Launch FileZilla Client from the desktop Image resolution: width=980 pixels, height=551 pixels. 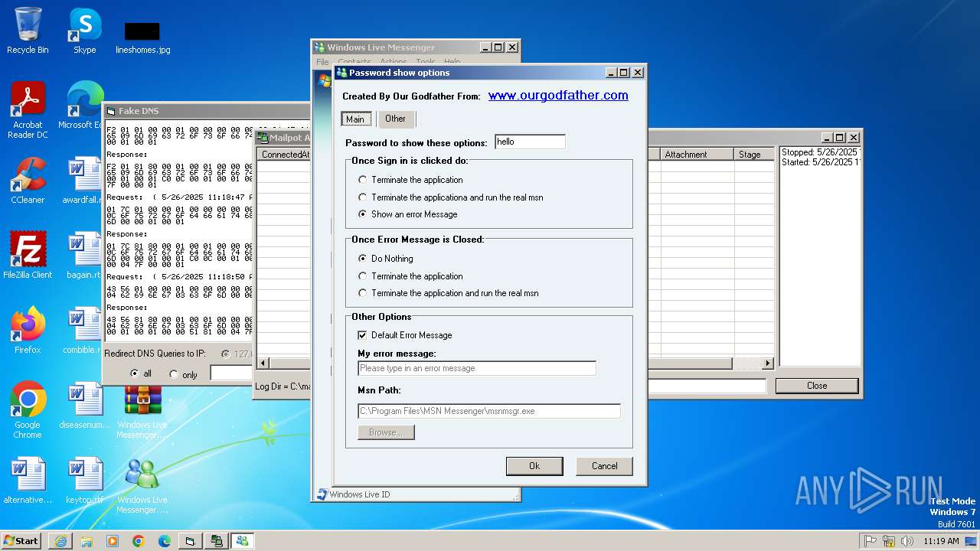coord(28,256)
